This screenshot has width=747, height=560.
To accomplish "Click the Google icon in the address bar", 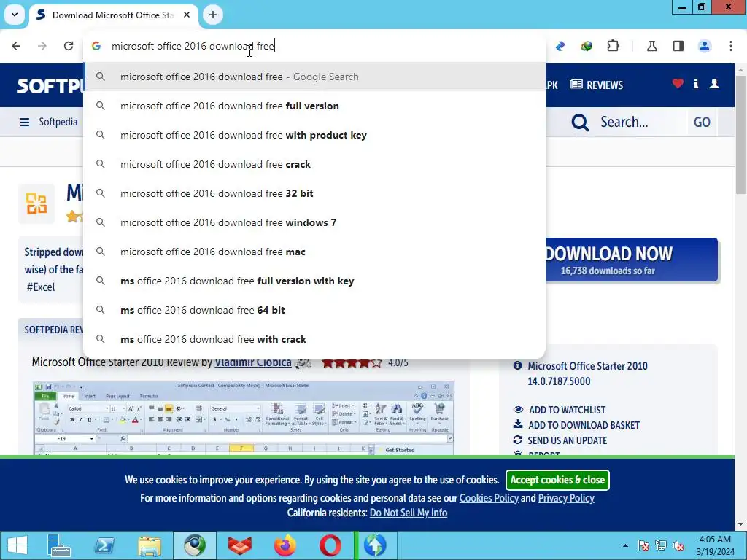I will point(96,46).
